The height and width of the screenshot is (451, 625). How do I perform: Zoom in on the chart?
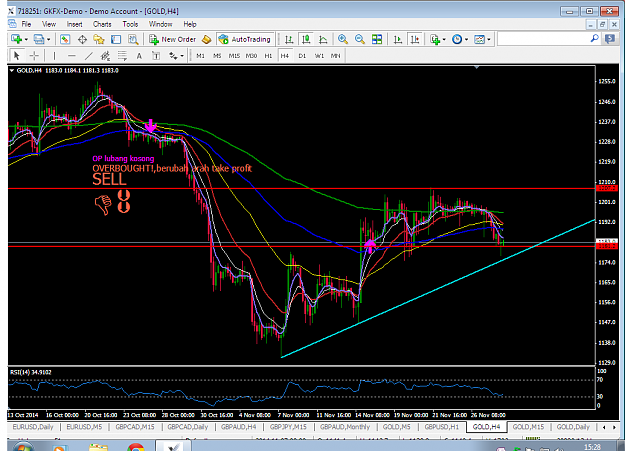(x=343, y=39)
